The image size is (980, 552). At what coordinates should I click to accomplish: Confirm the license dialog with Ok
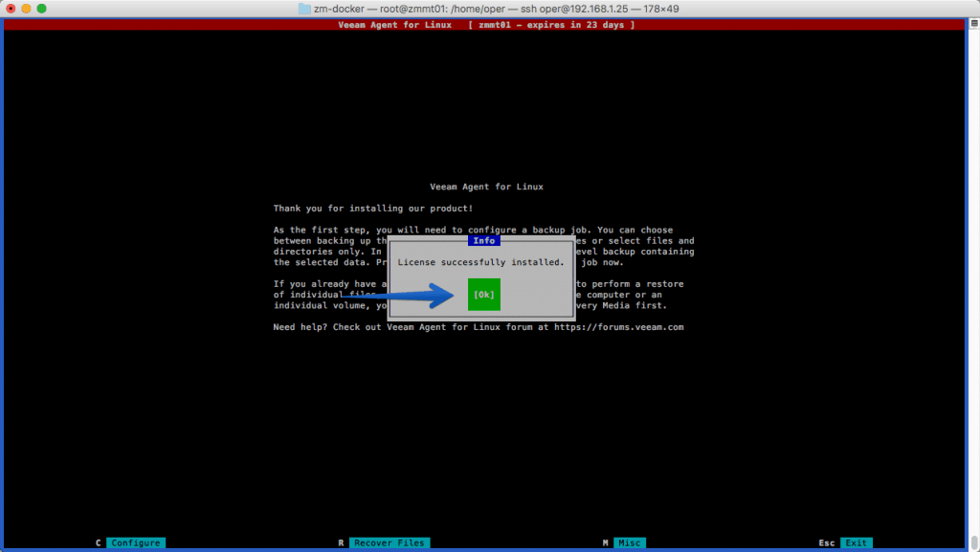coord(483,294)
